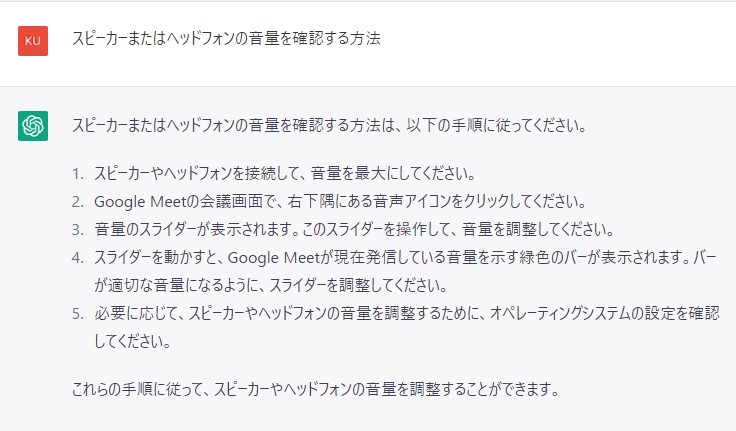The height and width of the screenshot is (431, 736).
Task: Click the green ChatGPT logo icon
Action: [33, 126]
